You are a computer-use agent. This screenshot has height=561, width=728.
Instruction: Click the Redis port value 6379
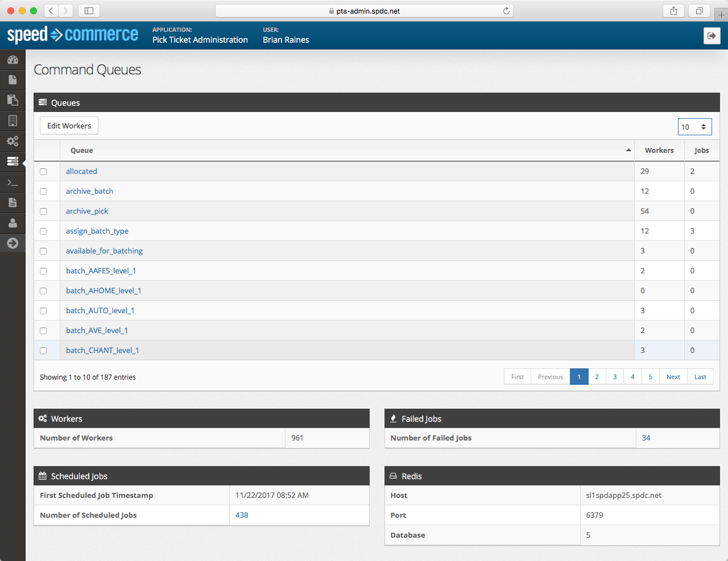(594, 515)
